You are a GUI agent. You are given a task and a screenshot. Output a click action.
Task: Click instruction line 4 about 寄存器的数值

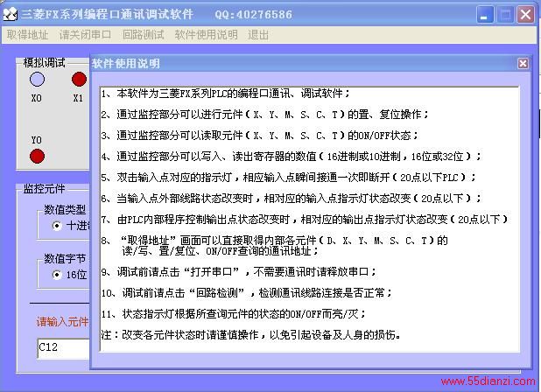[x=291, y=157]
